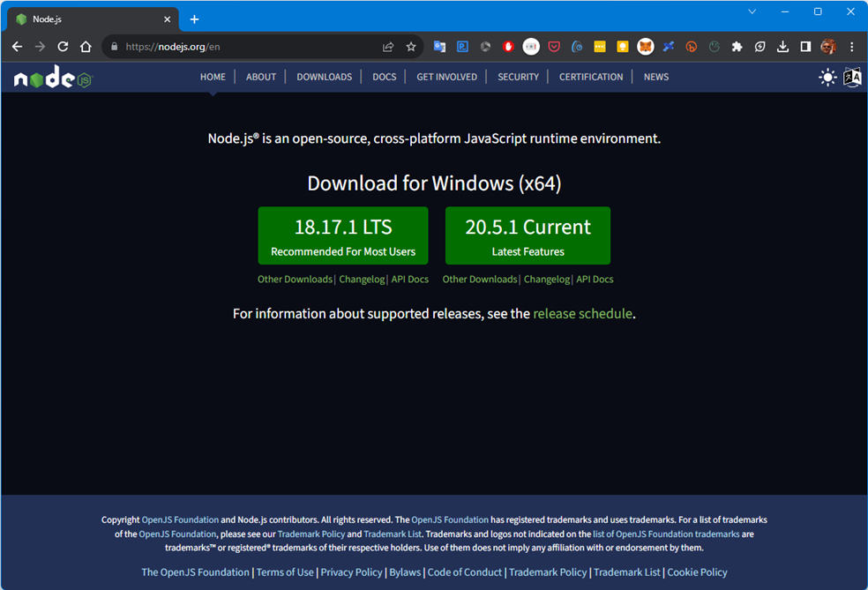Viewport: 868px width, 590px height.
Task: Click the browser home icon
Action: click(x=85, y=47)
